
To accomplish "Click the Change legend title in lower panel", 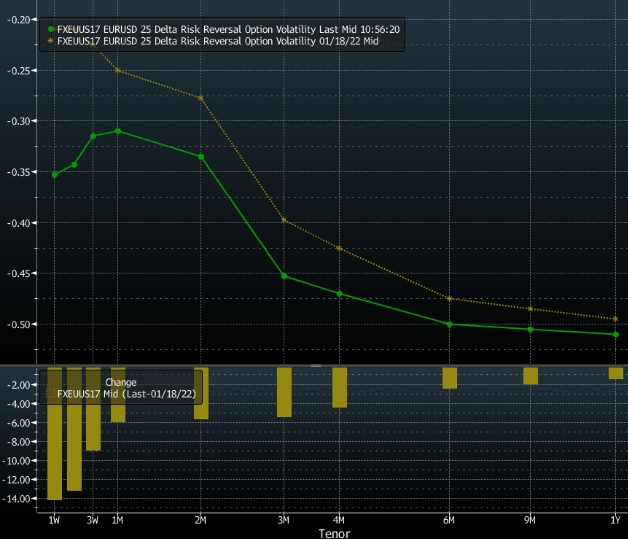I will click(121, 382).
